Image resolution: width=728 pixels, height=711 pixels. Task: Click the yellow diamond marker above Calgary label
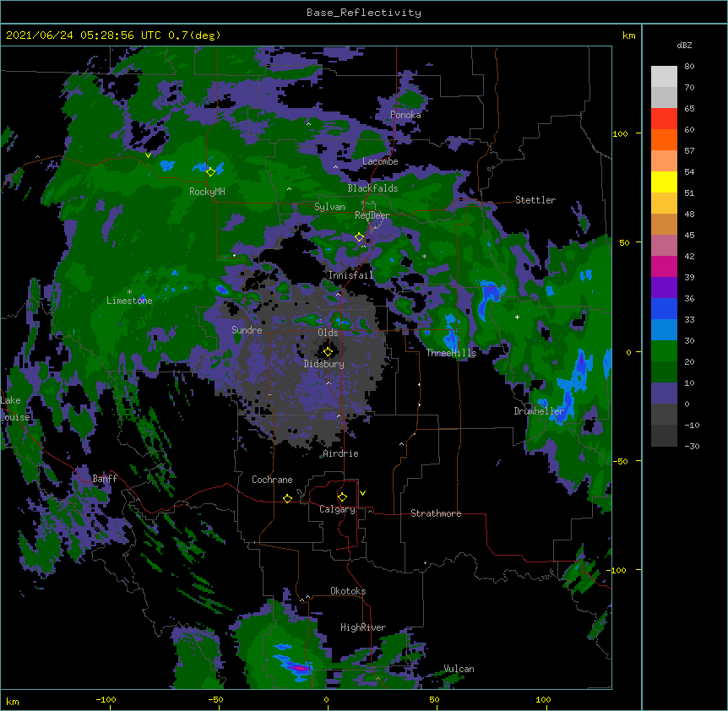[342, 497]
